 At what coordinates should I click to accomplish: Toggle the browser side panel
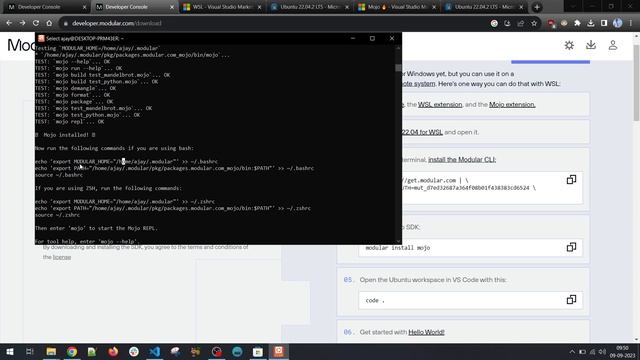604,23
